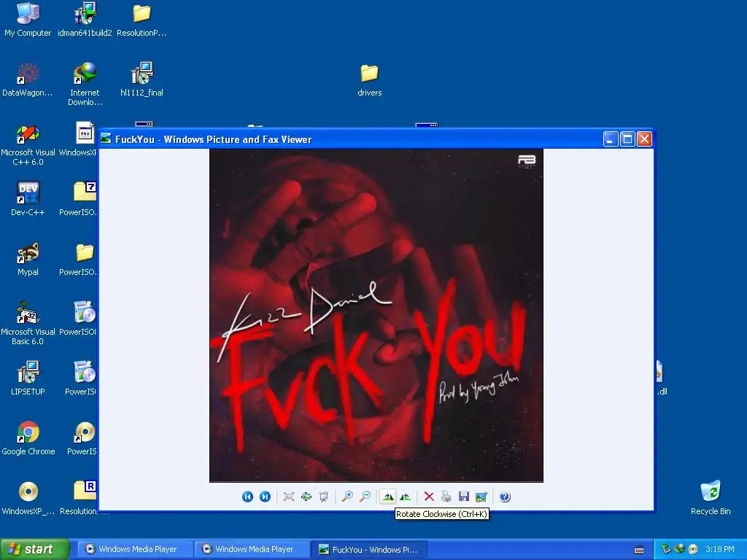The image size is (747, 560).
Task: Maximize the Picture and Fax Viewer window
Action: tap(627, 139)
